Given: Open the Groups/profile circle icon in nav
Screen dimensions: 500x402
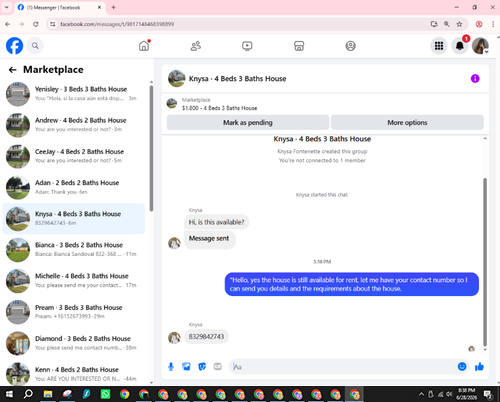Looking at the screenshot, I should pos(350,46).
